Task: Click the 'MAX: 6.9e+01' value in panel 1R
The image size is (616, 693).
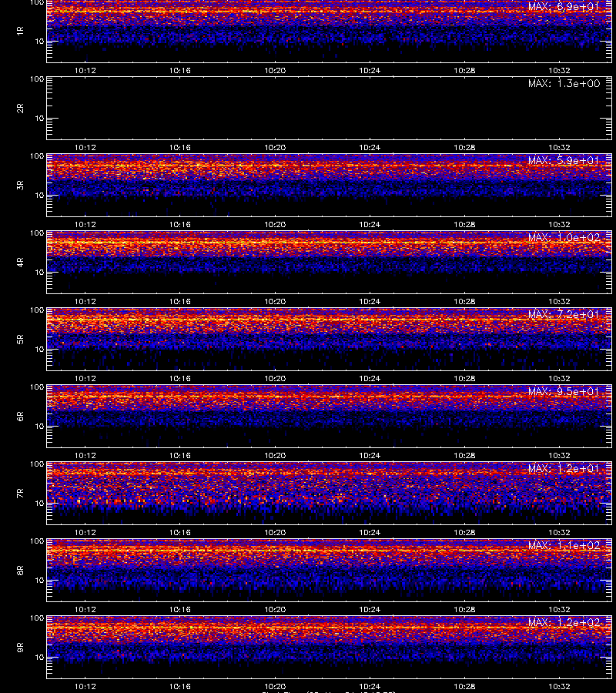Action: tap(564, 7)
